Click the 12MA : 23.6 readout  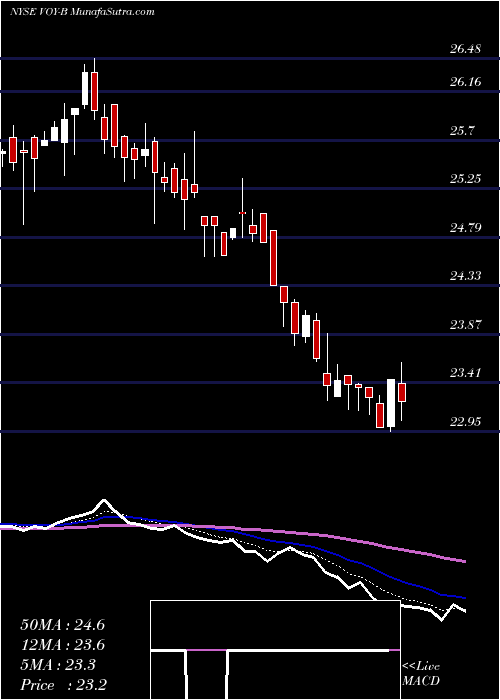62,645
